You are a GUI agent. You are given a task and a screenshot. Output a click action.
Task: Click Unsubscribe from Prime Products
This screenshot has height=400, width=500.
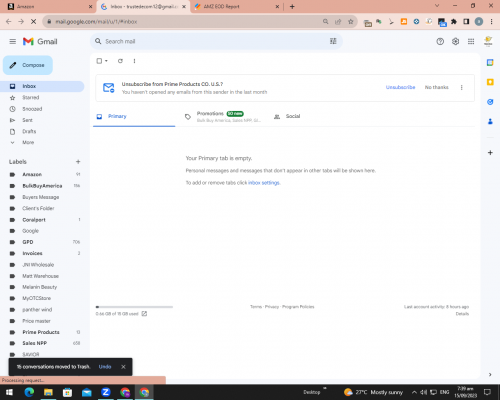coord(400,87)
